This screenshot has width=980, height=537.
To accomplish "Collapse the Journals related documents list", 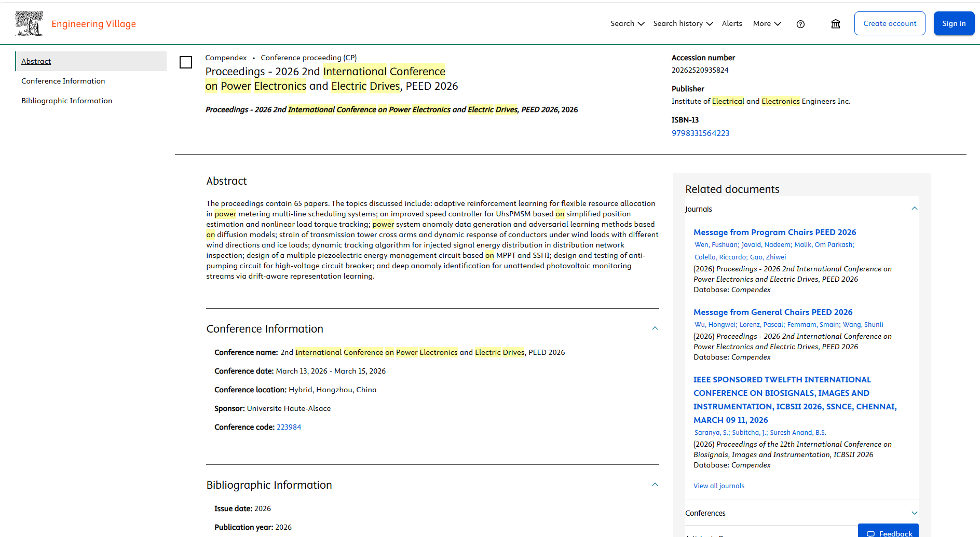I will 915,209.
